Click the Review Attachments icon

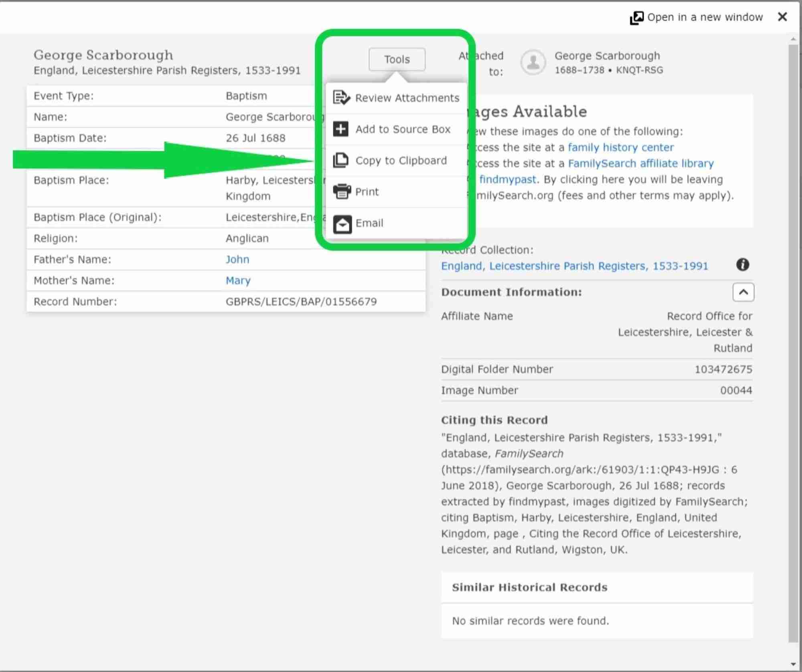click(341, 98)
